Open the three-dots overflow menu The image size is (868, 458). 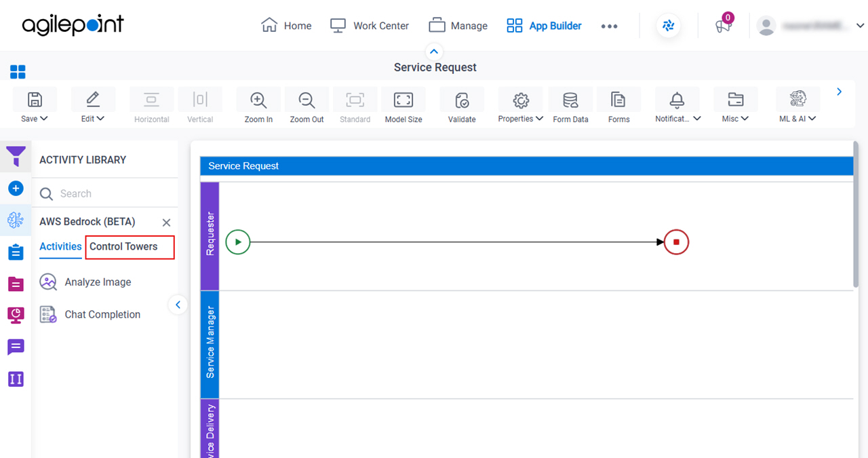point(609,26)
